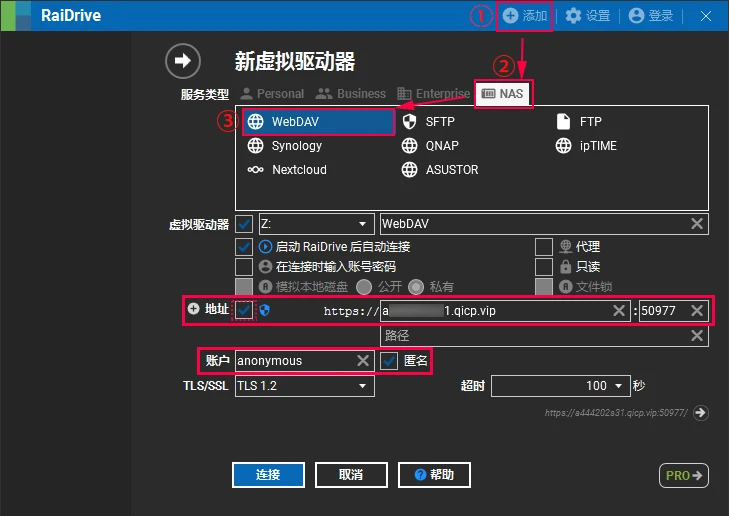Select the Public (公开) radio button
Viewport: 729px width, 516px height.
(364, 287)
